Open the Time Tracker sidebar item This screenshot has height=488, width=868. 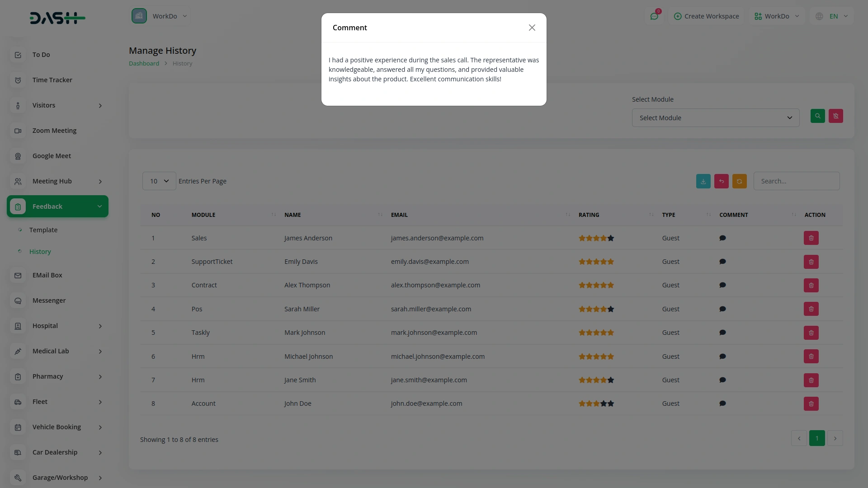click(x=52, y=80)
